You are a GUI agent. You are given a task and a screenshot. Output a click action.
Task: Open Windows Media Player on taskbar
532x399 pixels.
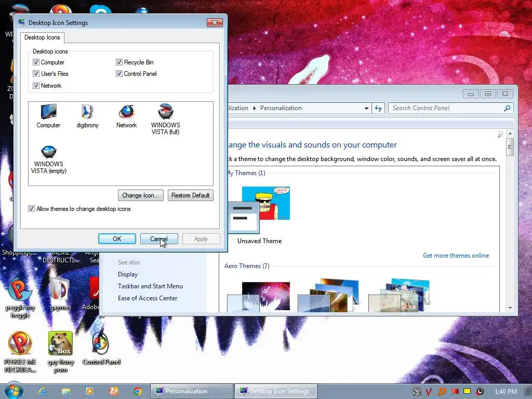tap(90, 391)
